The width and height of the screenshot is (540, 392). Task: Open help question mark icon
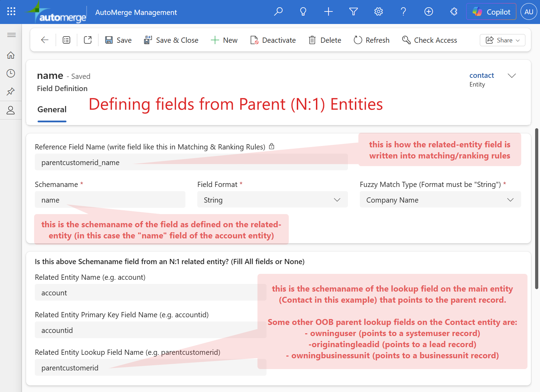coord(404,12)
